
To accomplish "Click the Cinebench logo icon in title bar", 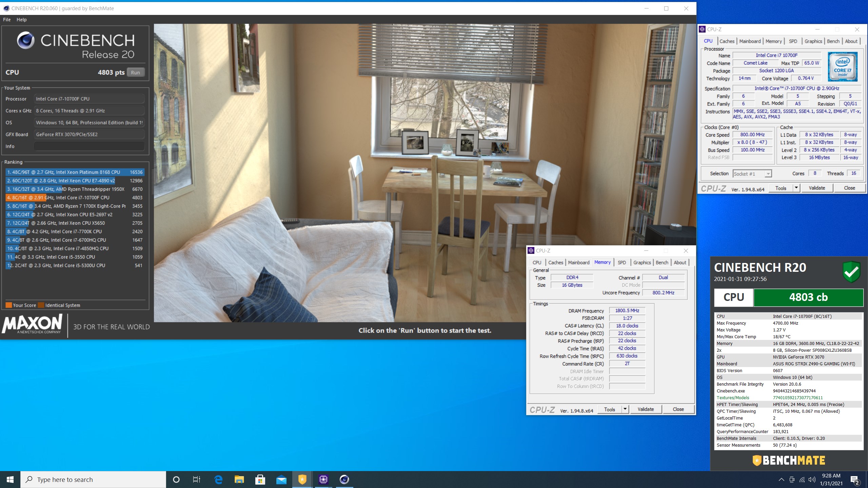I will [6, 8].
